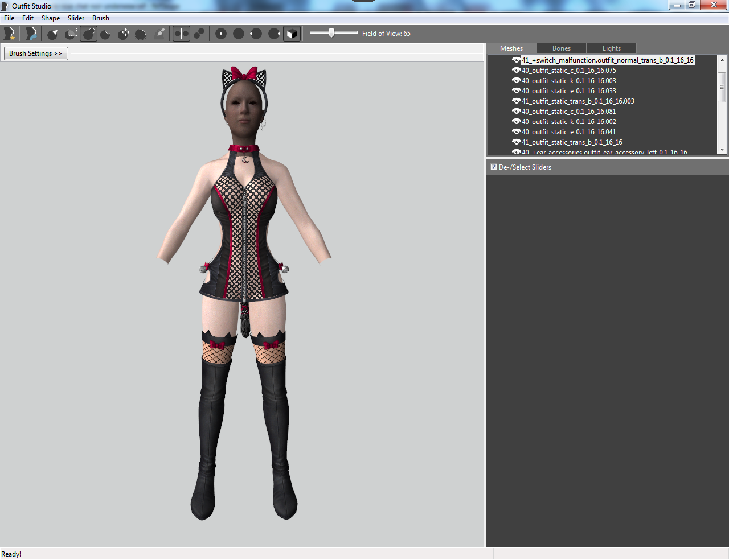Open the Shape menu
This screenshot has width=729, height=560.
51,18
